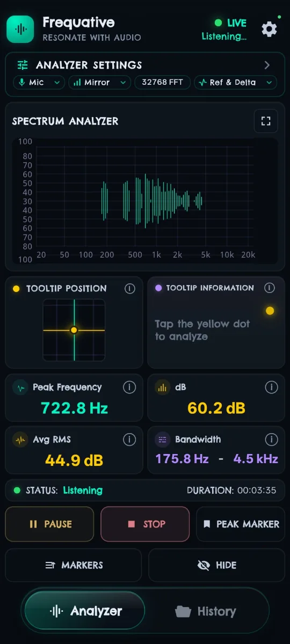Click the 722.8 Hz peak frequency value
Screen dimensions: 290x644
coord(75,408)
